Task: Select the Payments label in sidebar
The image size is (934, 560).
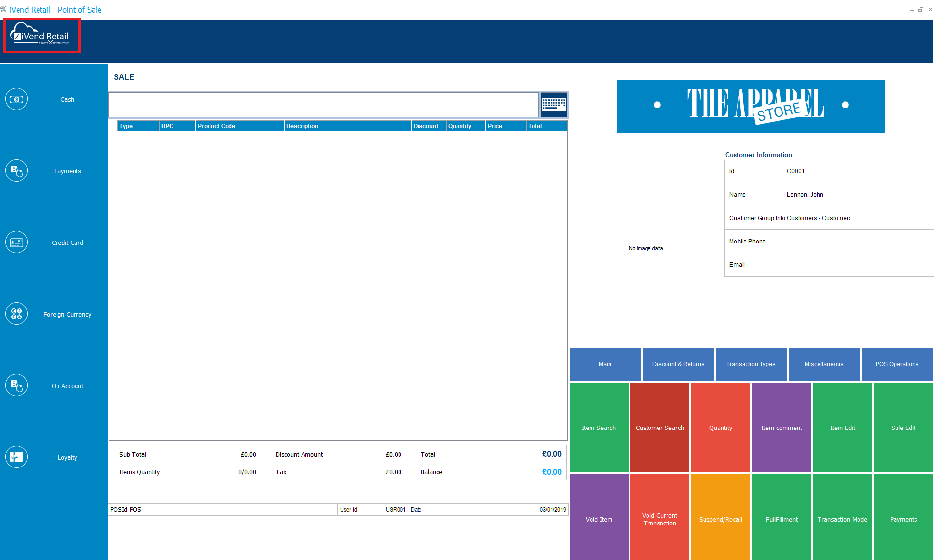Action: 67,171
